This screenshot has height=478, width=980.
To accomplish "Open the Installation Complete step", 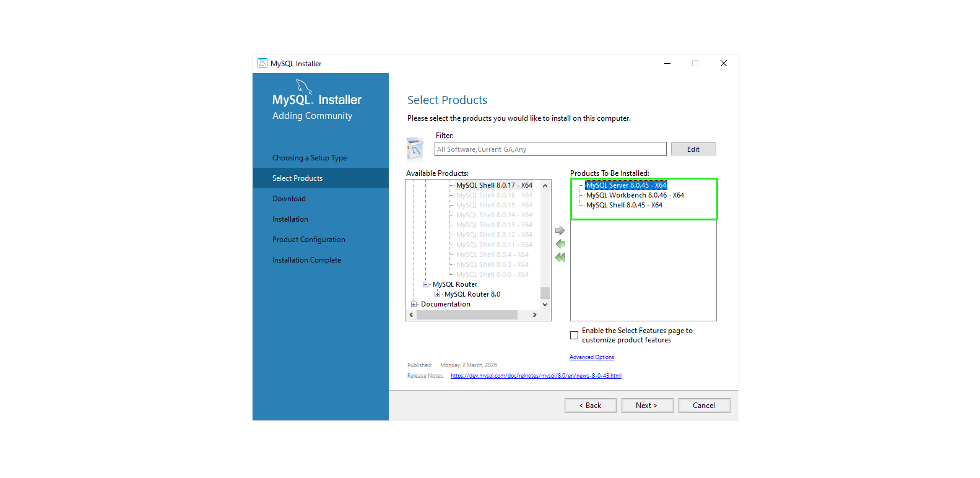I will pyautogui.click(x=306, y=260).
